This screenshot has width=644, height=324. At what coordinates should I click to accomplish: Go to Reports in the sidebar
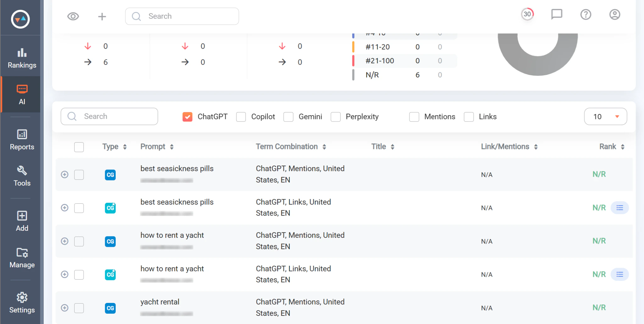click(22, 140)
